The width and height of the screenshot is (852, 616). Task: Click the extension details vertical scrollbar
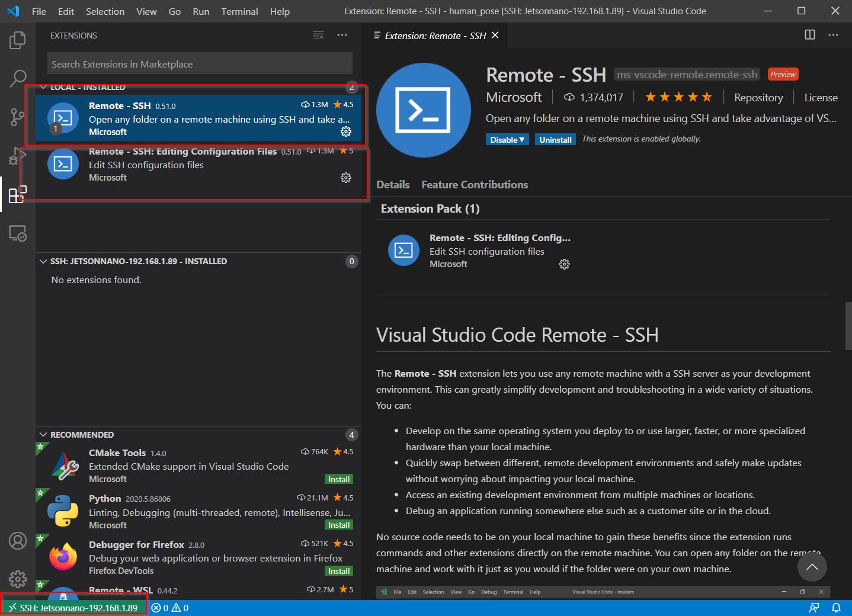coord(848,326)
